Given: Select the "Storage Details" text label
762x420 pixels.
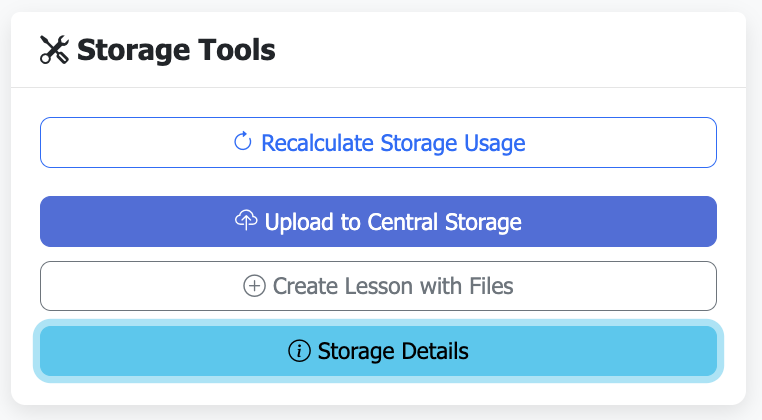Looking at the screenshot, I should point(393,351).
